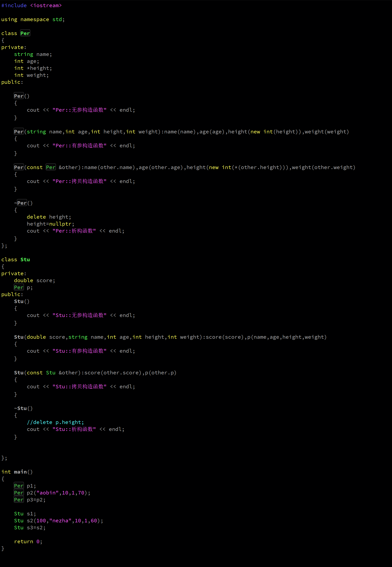This screenshot has width=392, height=567.
Task: Click 'Stu(double score,string name' constructor line
Action: coord(170,337)
